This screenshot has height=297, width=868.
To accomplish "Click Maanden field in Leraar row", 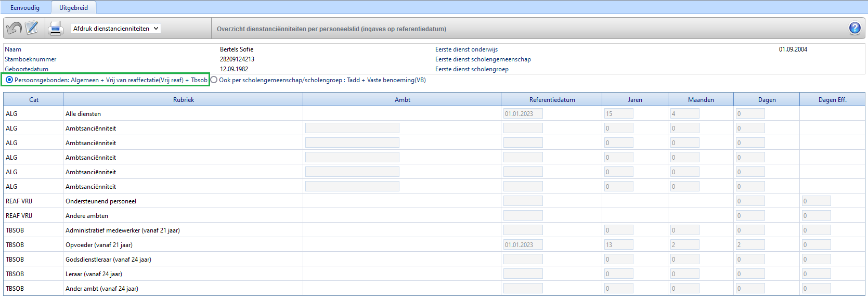I will (x=685, y=274).
